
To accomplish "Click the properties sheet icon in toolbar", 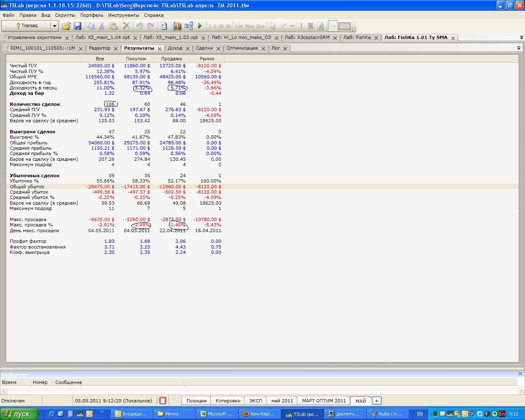I will click(x=164, y=26).
